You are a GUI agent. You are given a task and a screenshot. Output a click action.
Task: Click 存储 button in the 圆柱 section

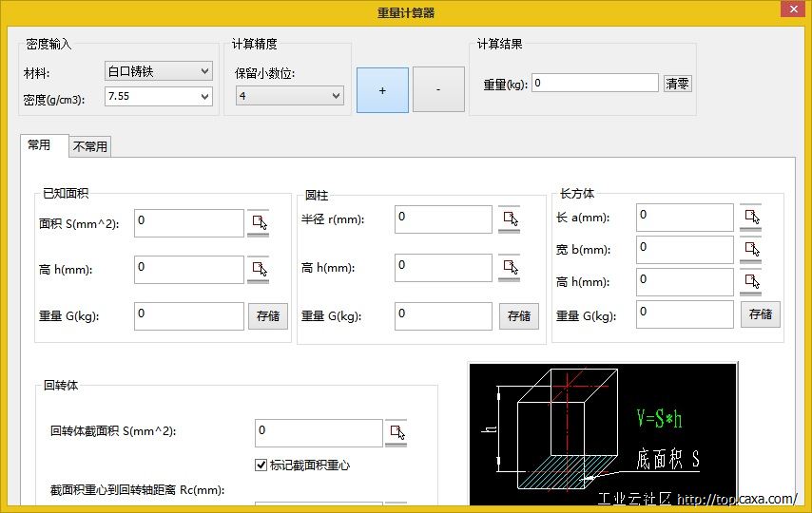[518, 316]
